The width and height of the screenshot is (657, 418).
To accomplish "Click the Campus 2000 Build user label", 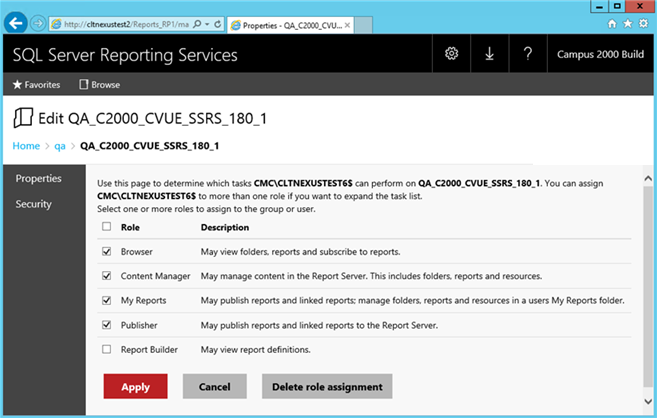I will 600,54.
